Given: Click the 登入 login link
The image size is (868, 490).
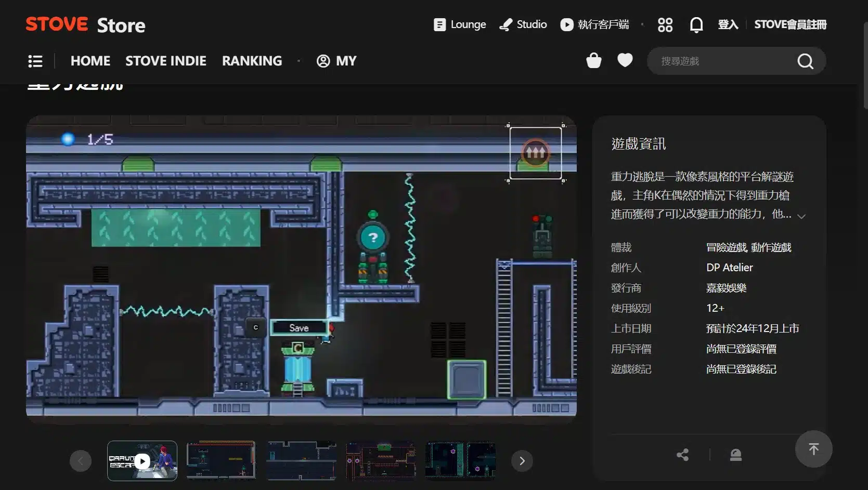Looking at the screenshot, I should coord(728,25).
